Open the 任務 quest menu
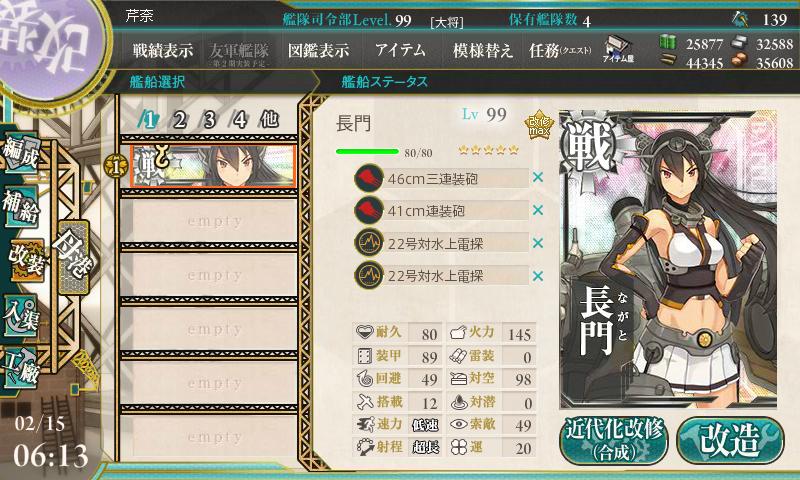The image size is (800, 480). (560, 50)
